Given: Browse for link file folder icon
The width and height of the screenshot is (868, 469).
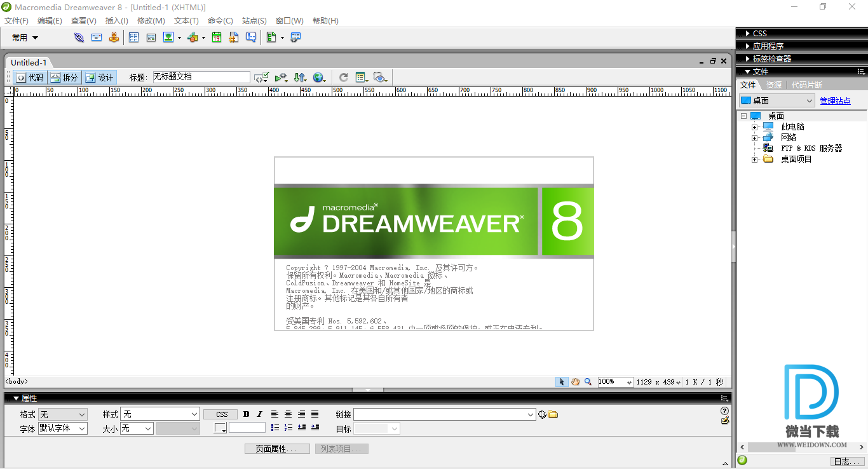Looking at the screenshot, I should tap(553, 414).
